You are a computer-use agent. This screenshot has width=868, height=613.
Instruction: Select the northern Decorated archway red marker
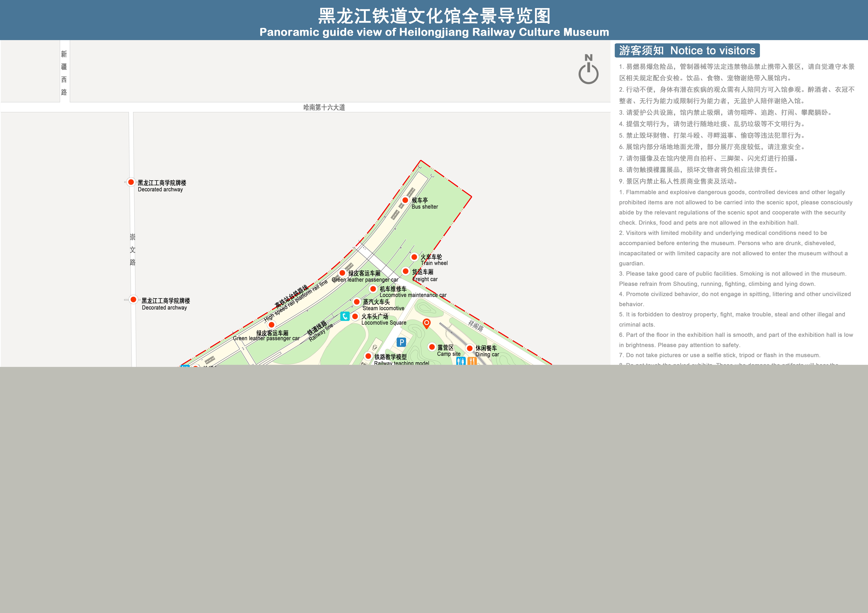pos(131,182)
